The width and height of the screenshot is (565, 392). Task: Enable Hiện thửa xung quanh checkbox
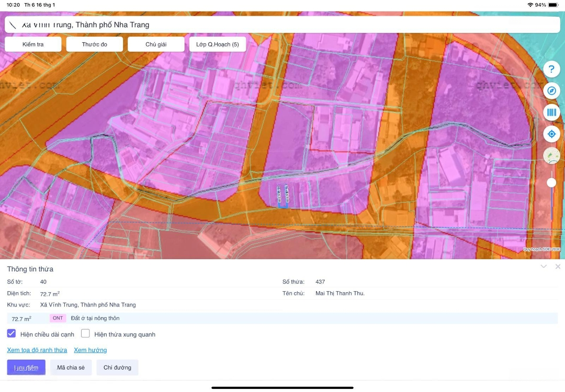(86, 333)
